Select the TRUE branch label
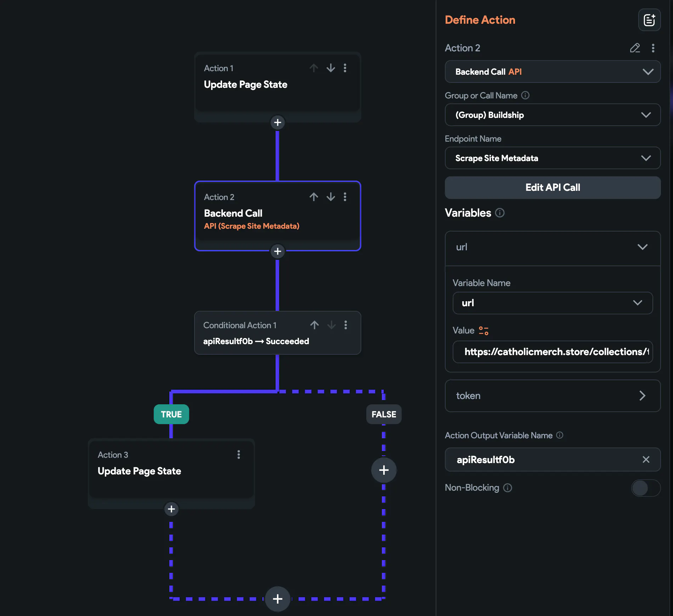 pos(171,414)
